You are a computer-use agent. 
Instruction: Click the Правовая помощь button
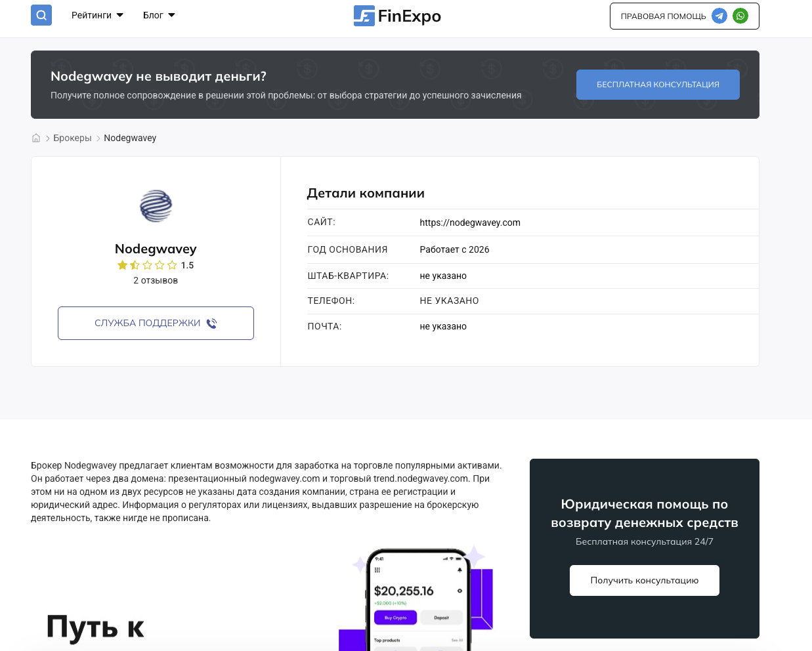[684, 16]
